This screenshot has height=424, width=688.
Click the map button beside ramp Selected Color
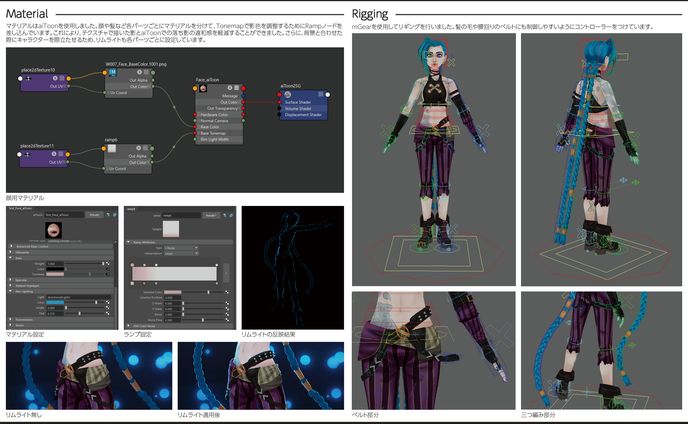[x=227, y=292]
